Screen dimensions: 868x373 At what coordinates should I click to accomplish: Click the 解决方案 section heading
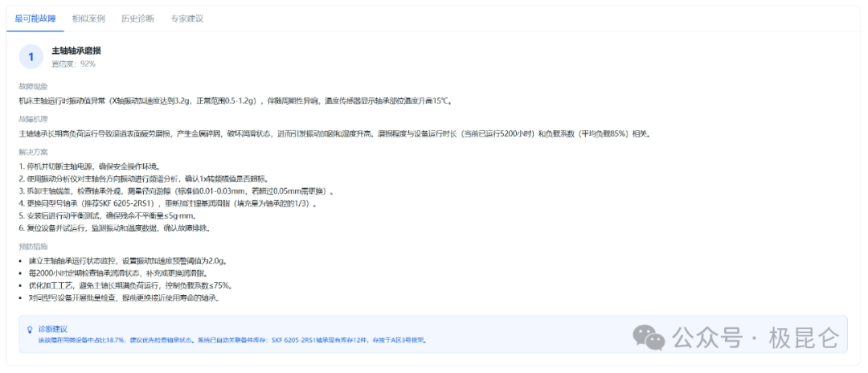pyautogui.click(x=33, y=152)
